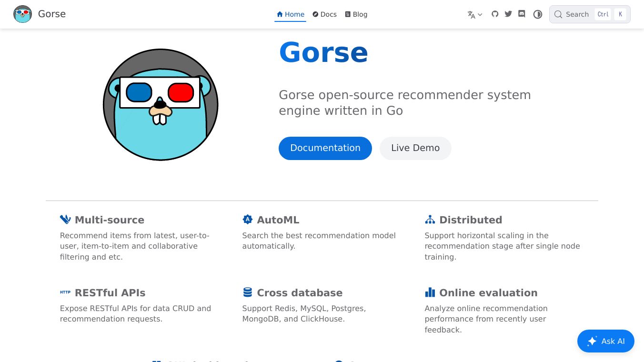Click the tagline about recommender system engine
644x362 pixels.
tap(405, 102)
